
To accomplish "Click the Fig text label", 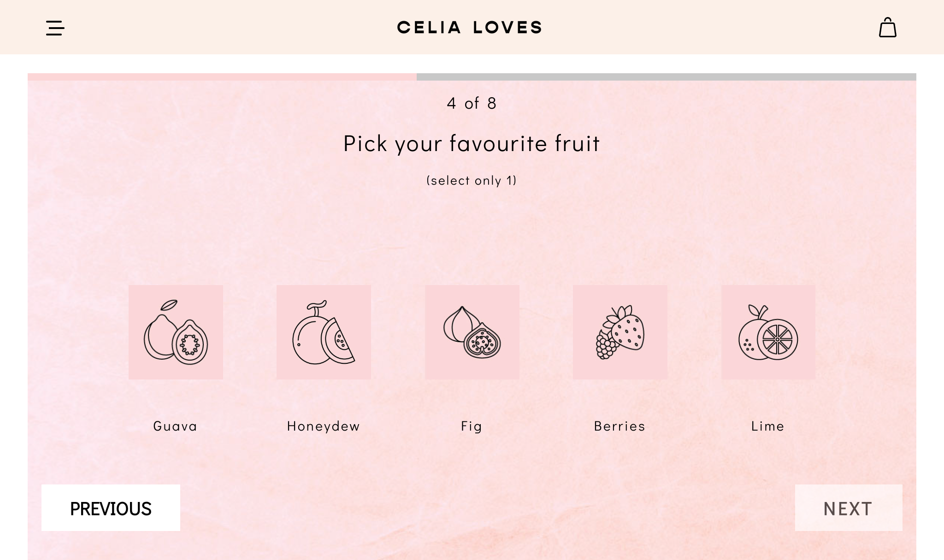I will point(472,426).
